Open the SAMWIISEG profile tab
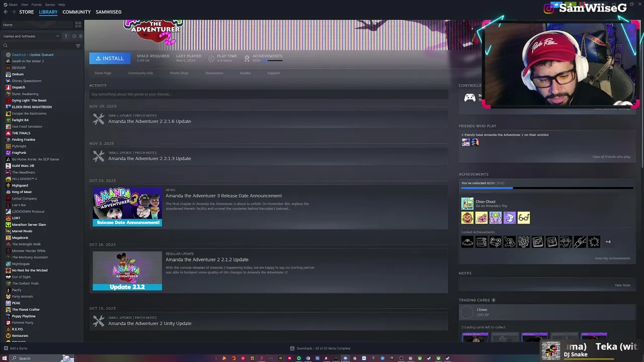Image resolution: width=644 pixels, height=362 pixels. 109,12
